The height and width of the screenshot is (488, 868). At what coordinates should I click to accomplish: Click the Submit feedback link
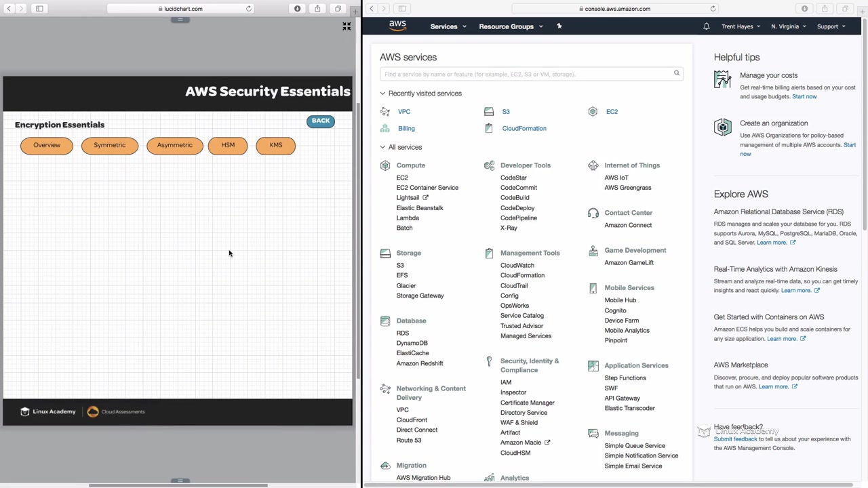(735, 439)
